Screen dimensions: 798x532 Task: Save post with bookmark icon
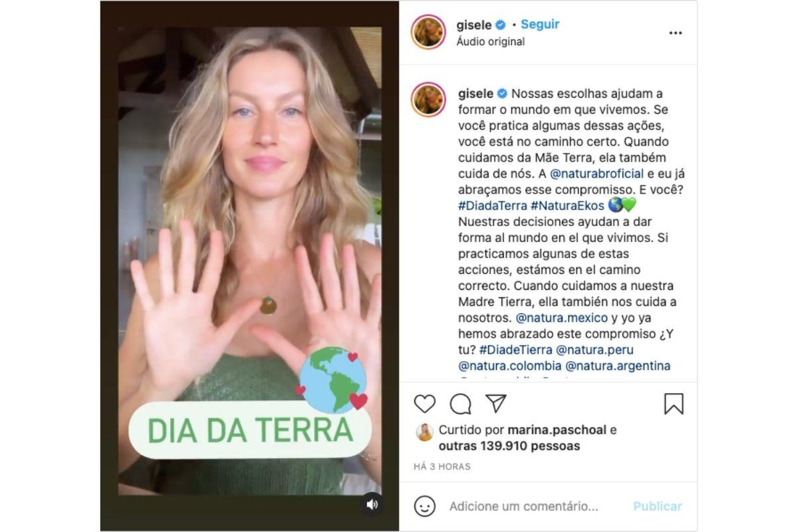tap(674, 404)
